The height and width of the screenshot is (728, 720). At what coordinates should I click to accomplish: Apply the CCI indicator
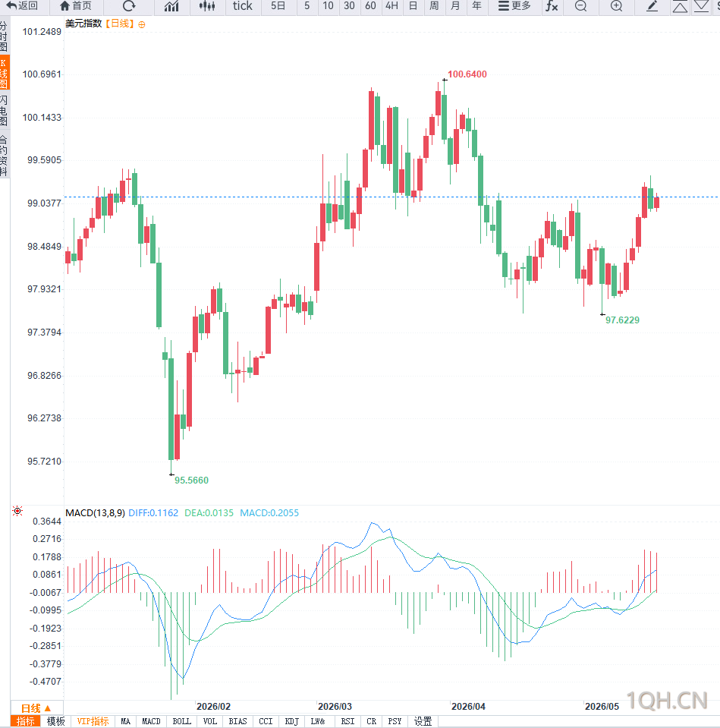click(x=266, y=721)
